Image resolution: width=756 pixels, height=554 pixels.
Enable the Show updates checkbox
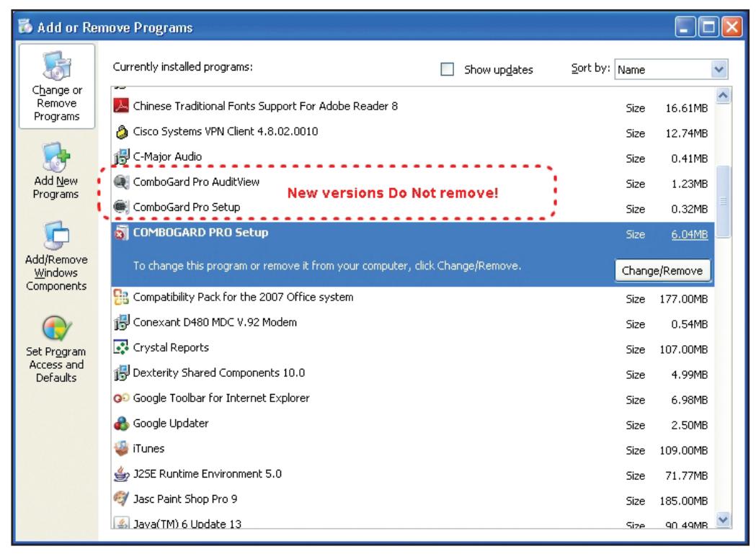[448, 69]
